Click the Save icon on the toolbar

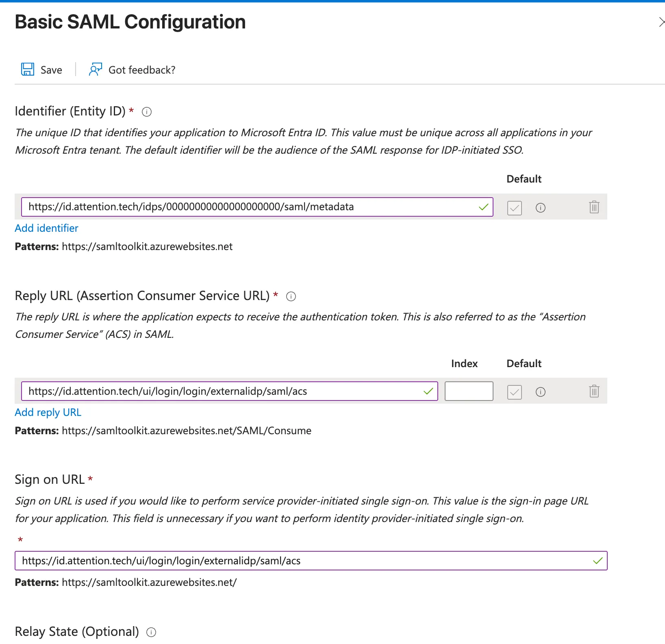click(x=27, y=69)
